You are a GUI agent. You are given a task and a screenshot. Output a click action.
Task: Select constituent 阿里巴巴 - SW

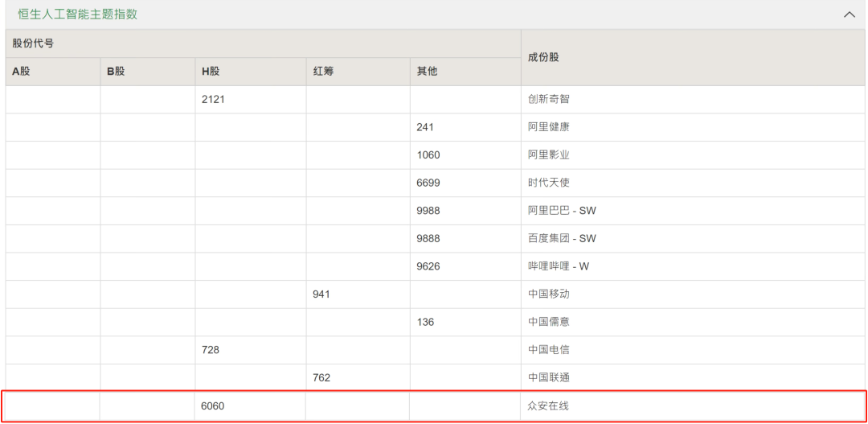562,211
